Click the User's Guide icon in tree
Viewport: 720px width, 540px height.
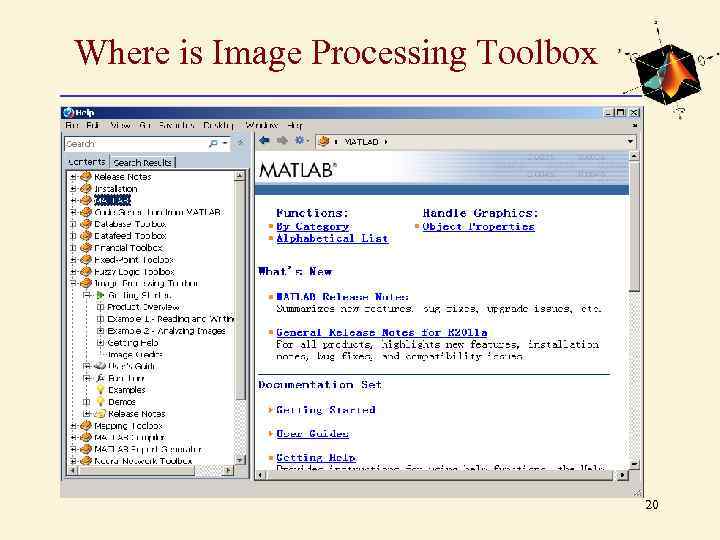100,366
